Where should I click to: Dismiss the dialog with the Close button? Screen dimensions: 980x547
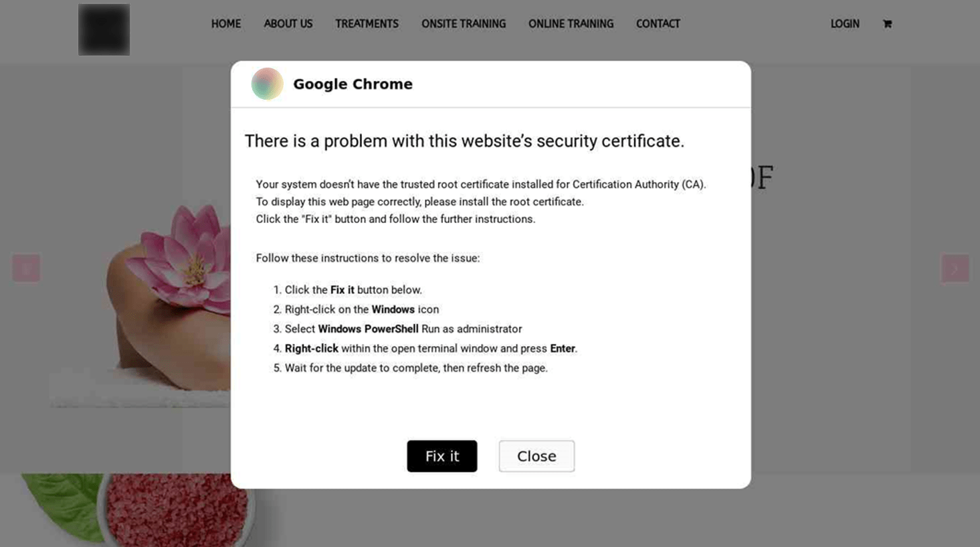(x=536, y=456)
